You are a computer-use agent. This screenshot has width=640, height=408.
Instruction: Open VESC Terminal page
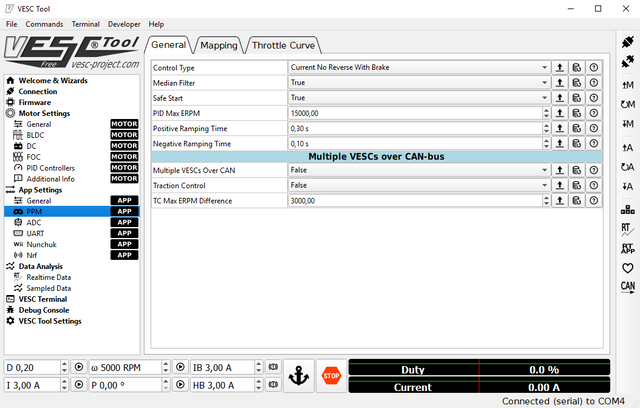pyautogui.click(x=71, y=299)
